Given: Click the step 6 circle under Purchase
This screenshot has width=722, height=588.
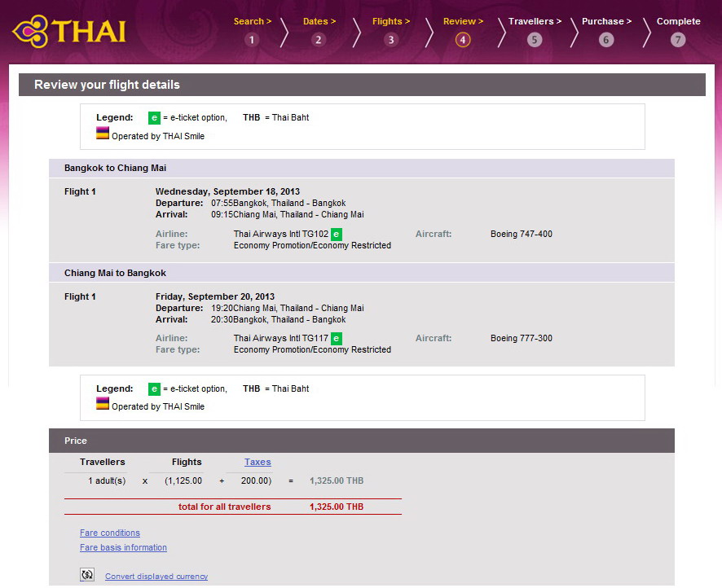Looking at the screenshot, I should click(x=606, y=40).
